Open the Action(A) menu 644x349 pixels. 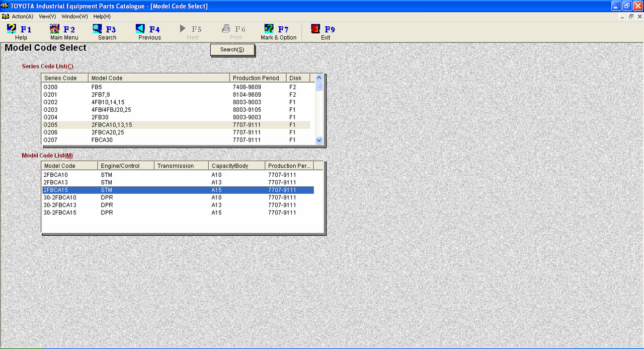coord(23,17)
